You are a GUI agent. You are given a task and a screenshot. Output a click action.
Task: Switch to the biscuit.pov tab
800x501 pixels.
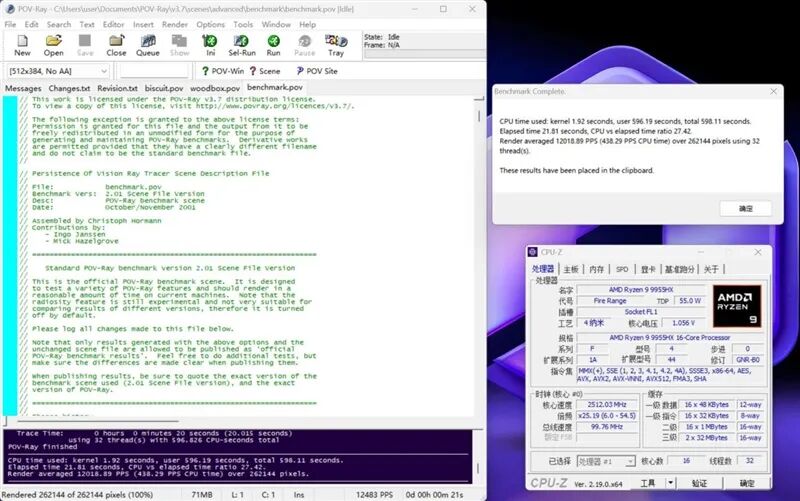pos(164,88)
